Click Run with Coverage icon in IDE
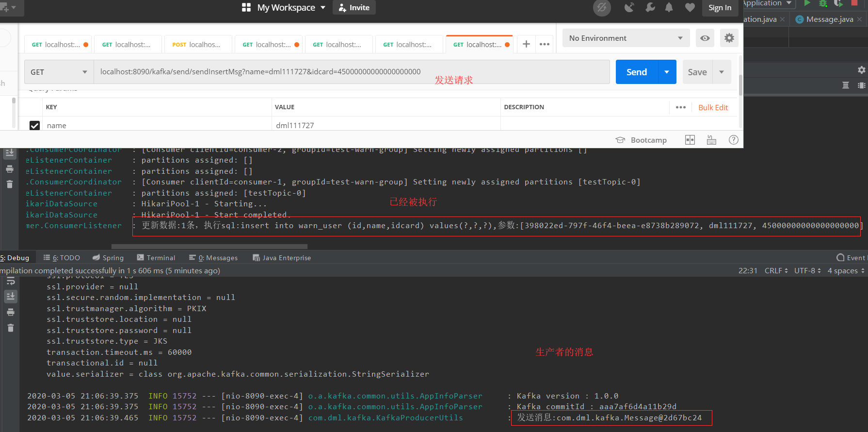868x432 pixels. (x=838, y=3)
